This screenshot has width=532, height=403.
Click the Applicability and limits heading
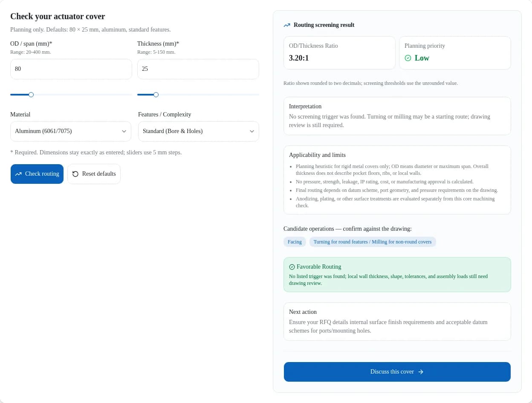tap(317, 155)
